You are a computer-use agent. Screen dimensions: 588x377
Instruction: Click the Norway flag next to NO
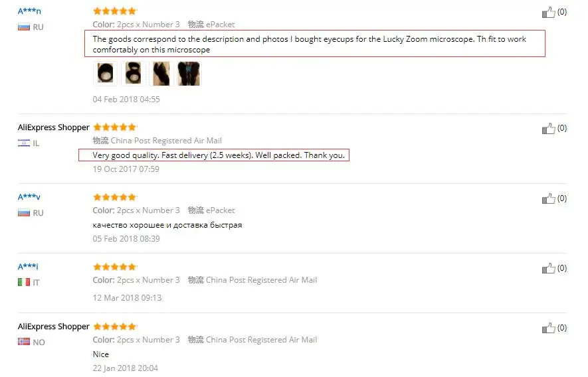coord(24,342)
